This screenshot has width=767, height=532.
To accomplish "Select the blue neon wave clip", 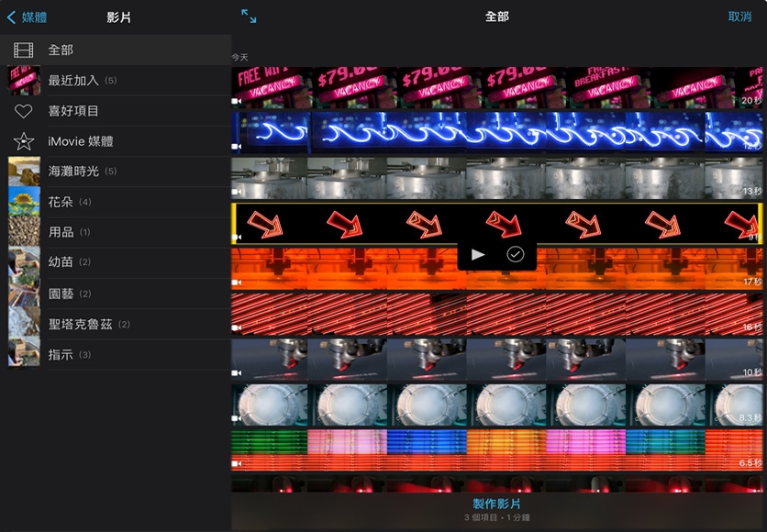I will point(496,131).
